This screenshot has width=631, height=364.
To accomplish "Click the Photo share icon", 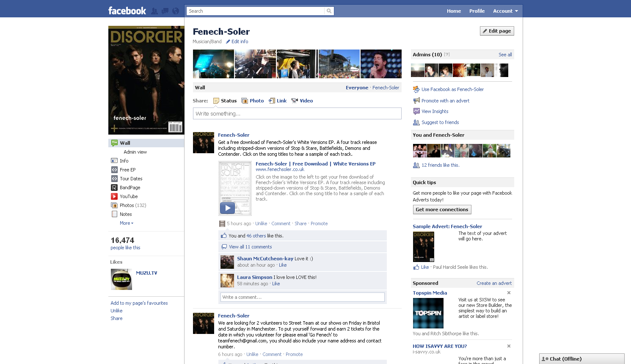I will click(x=245, y=101).
